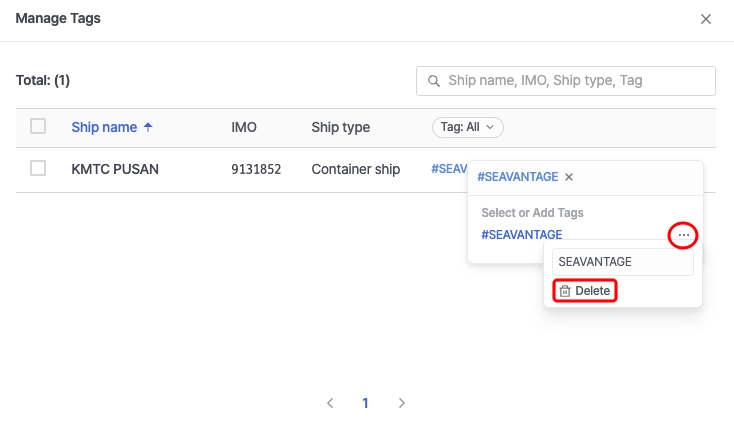Image resolution: width=734 pixels, height=441 pixels.
Task: Edit the SEAVANTAGE tag name field
Action: [x=623, y=262]
